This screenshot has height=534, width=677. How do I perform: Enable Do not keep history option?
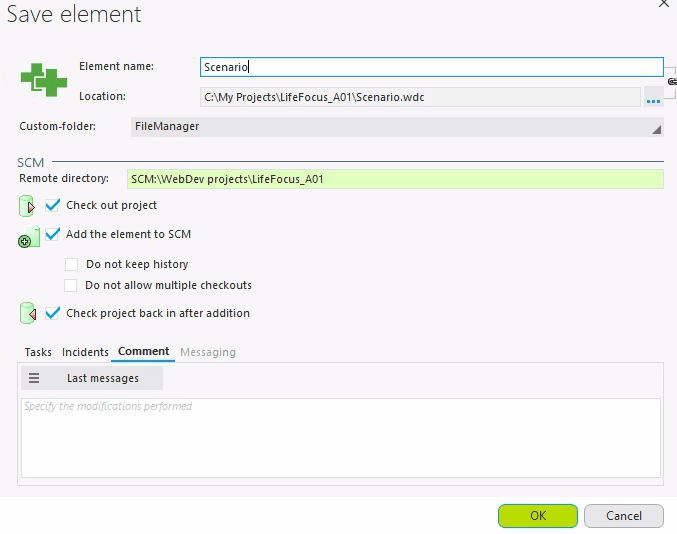(72, 265)
